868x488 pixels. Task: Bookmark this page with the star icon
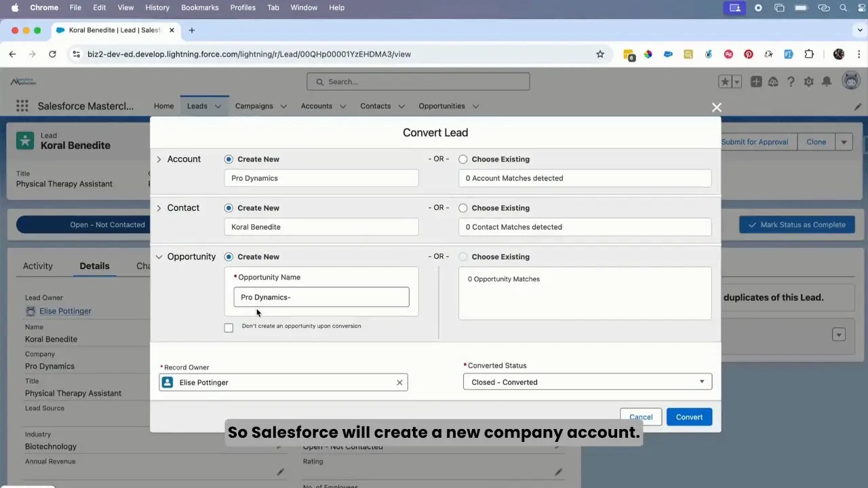[600, 54]
